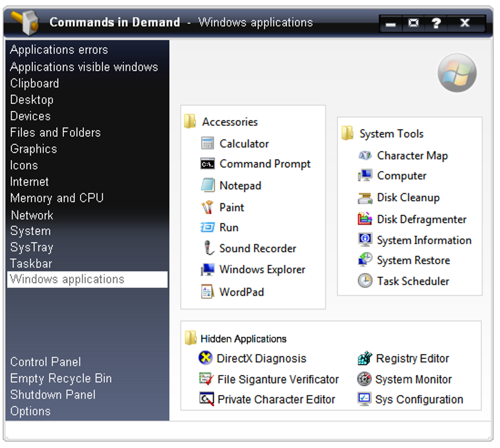Open the Command Prompt icon
Image resolution: width=500 pixels, height=448 pixels.
208,164
